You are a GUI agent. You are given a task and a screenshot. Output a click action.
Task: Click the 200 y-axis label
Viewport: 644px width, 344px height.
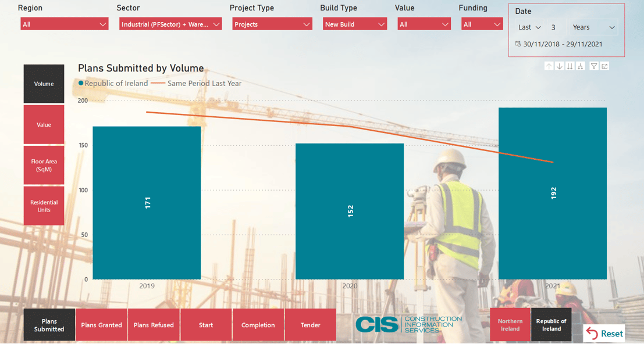tap(83, 101)
